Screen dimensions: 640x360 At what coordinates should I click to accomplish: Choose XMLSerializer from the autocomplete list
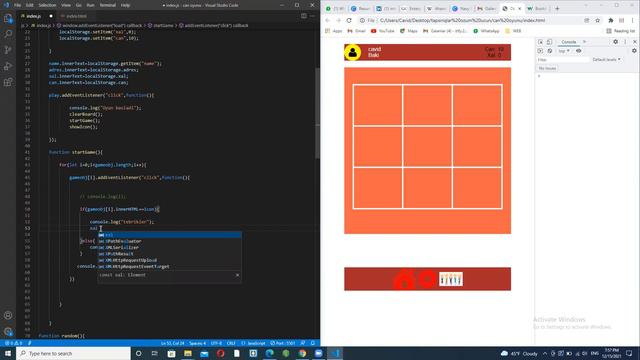pos(169,247)
